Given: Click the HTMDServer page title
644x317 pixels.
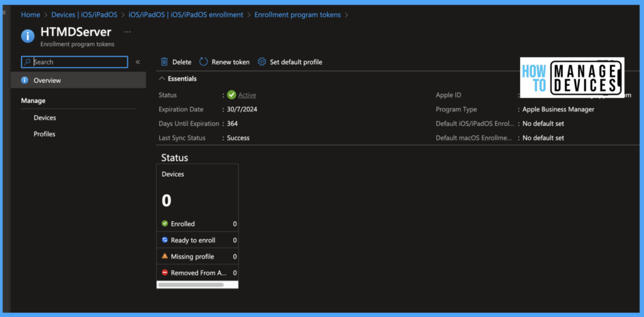Looking at the screenshot, I should pos(76,32).
